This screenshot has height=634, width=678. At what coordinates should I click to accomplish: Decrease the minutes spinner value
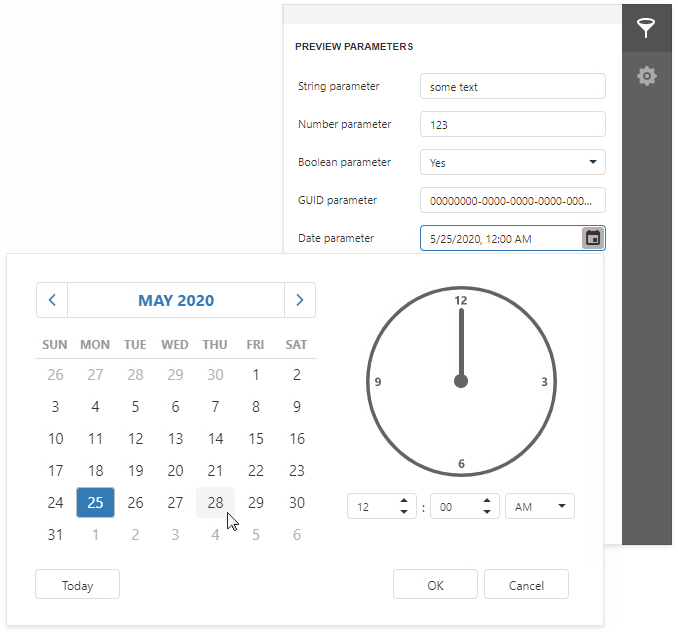coord(488,512)
